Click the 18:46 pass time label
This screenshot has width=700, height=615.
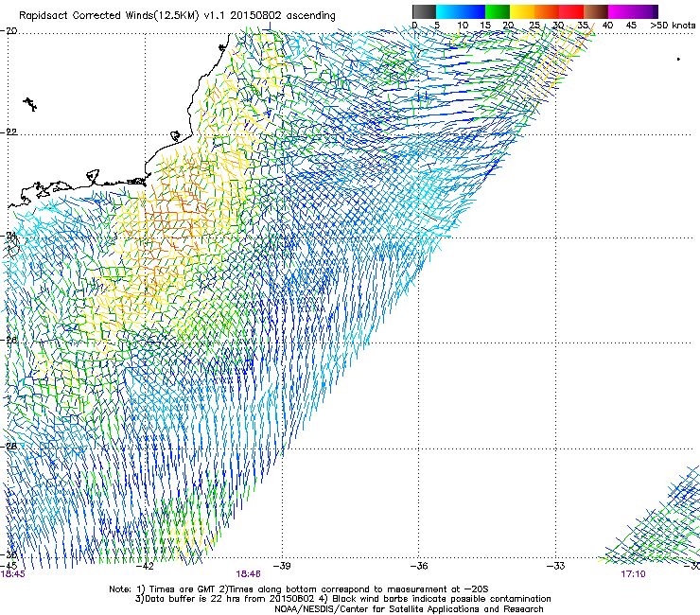click(x=248, y=574)
